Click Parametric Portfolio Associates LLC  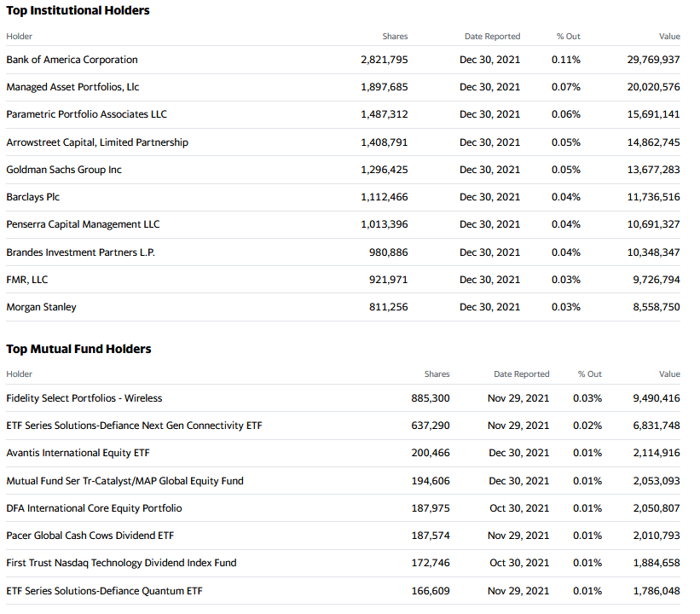(x=87, y=114)
